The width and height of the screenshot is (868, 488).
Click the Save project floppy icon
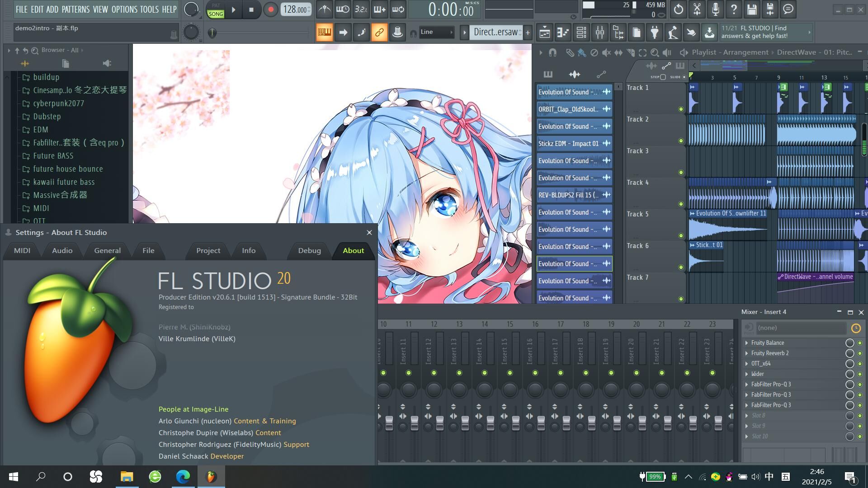pyautogui.click(x=752, y=9)
